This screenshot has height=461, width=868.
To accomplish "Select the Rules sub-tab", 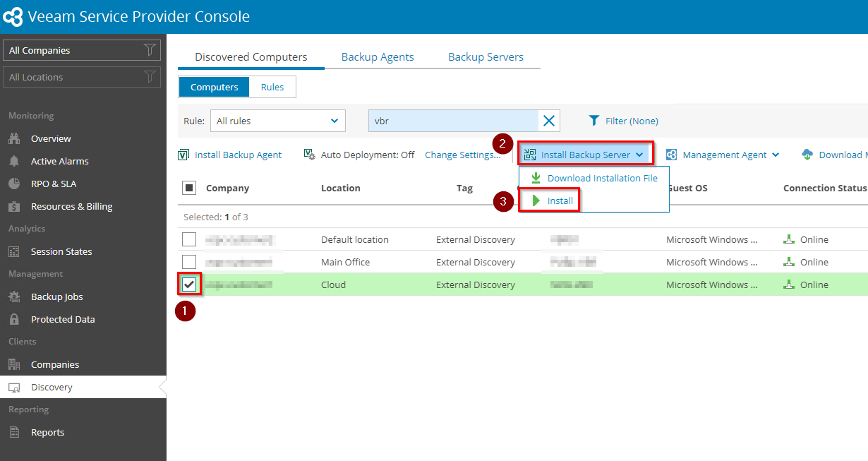I will (x=272, y=87).
